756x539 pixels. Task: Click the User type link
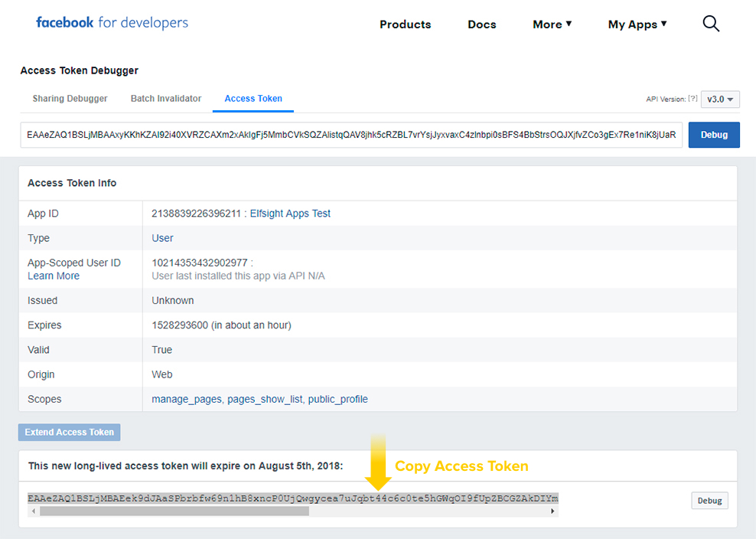pos(161,237)
